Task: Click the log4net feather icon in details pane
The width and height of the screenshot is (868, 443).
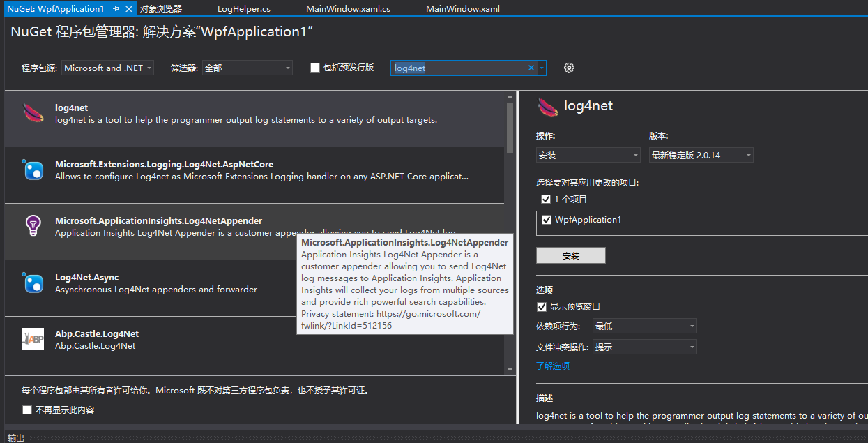Action: (548, 107)
